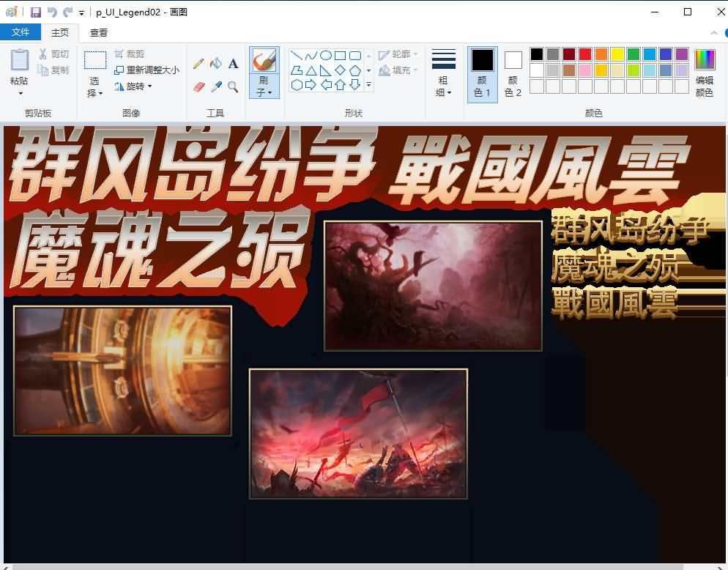Pick the red color swatch in palette

585,54
